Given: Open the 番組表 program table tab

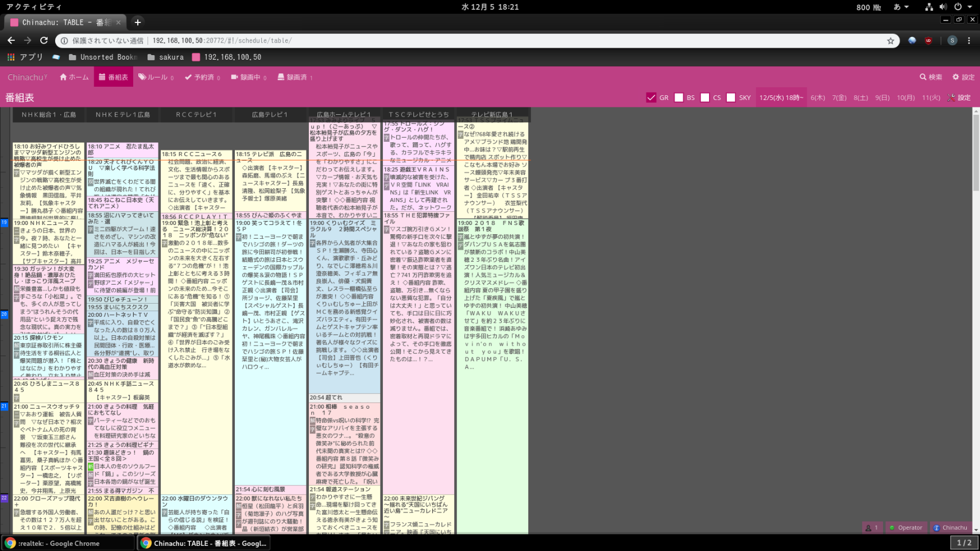Looking at the screenshot, I should [x=113, y=77].
